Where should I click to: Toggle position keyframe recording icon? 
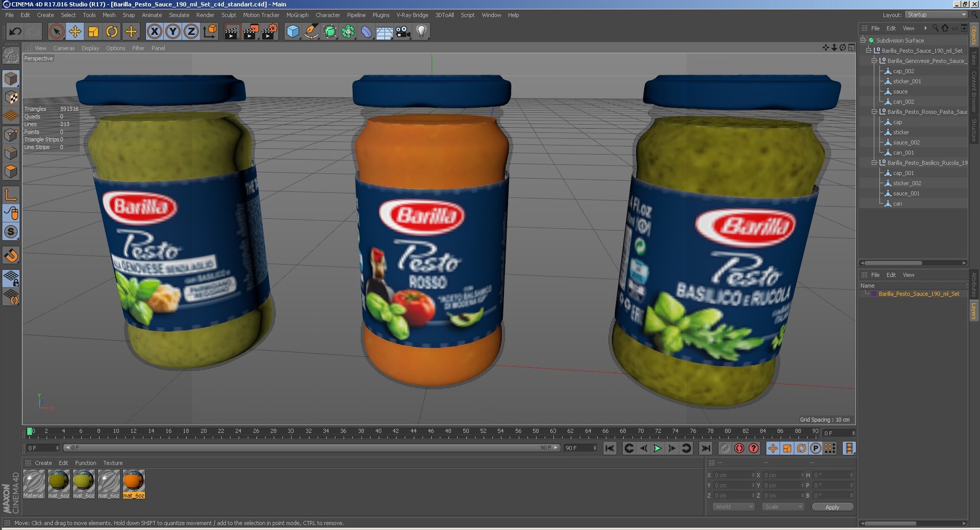click(773, 448)
